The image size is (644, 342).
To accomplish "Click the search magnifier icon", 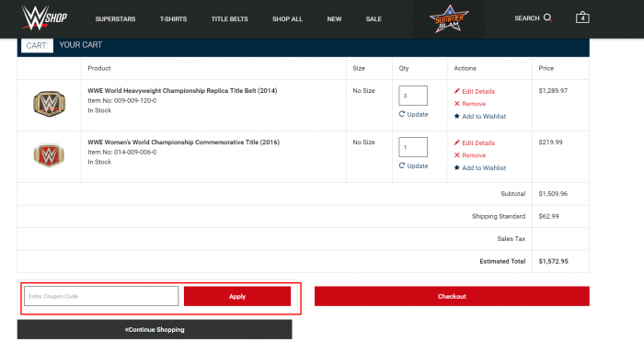I will point(548,18).
